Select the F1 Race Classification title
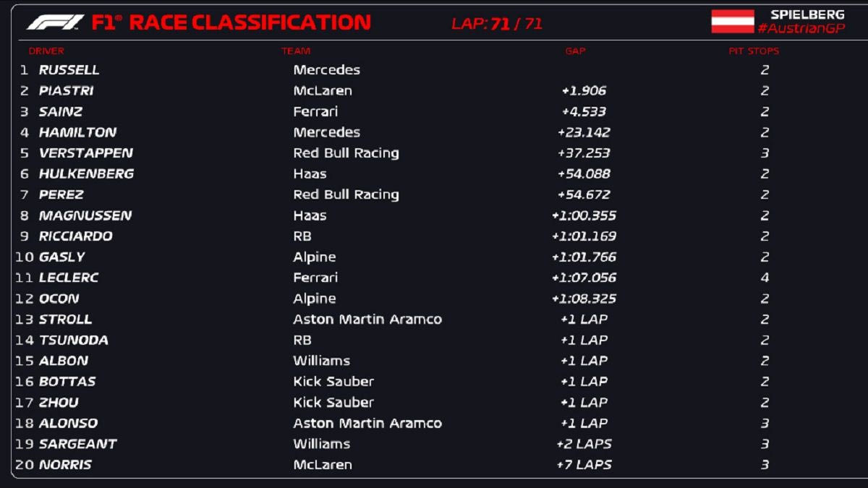Viewport: 868px width, 488px height. click(231, 22)
